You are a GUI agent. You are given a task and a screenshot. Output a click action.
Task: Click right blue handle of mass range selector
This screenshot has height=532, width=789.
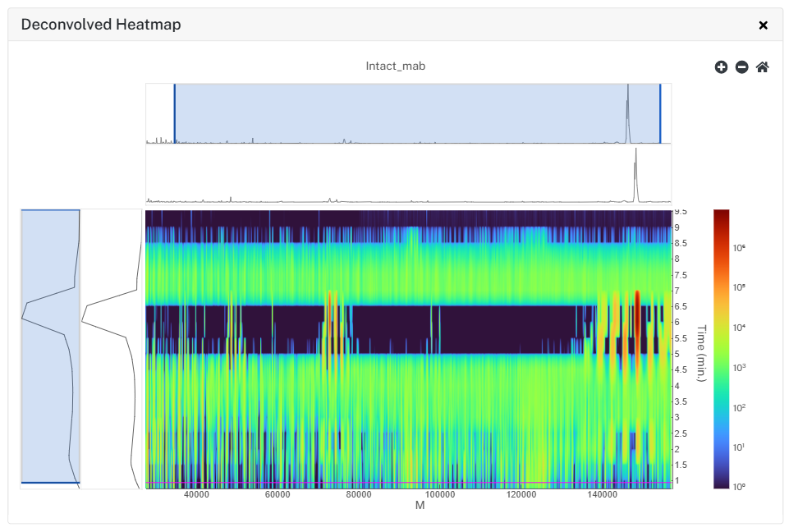point(660,114)
